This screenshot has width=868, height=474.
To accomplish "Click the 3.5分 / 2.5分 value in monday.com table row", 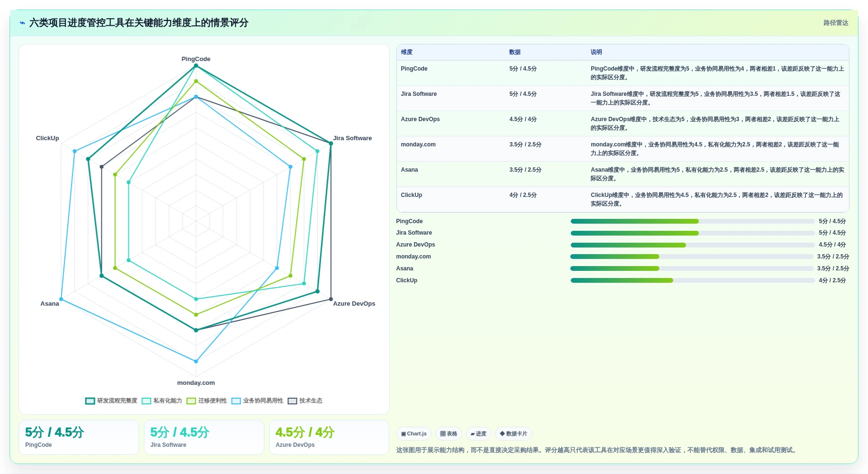I will [525, 144].
